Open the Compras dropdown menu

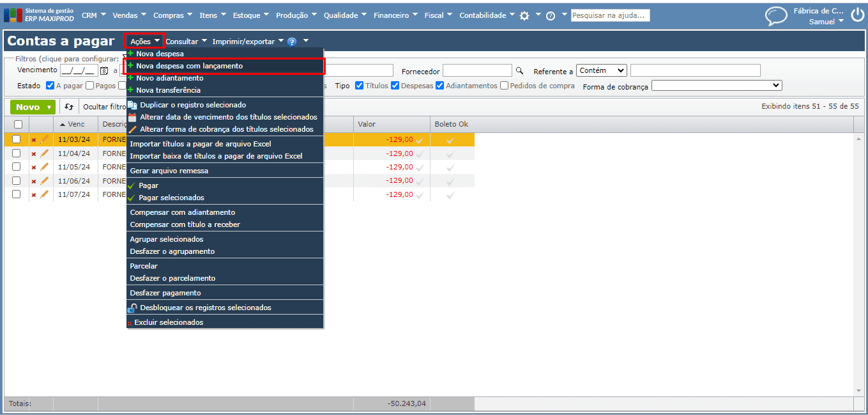(173, 15)
